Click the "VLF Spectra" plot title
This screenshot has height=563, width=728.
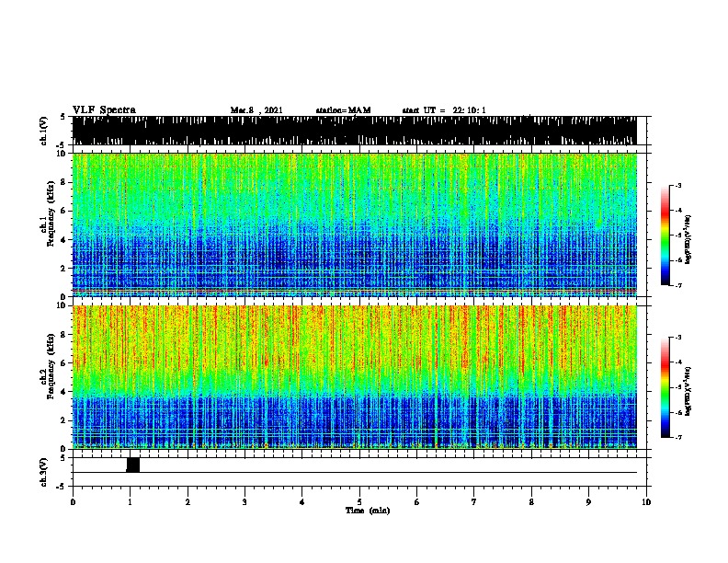[104, 110]
